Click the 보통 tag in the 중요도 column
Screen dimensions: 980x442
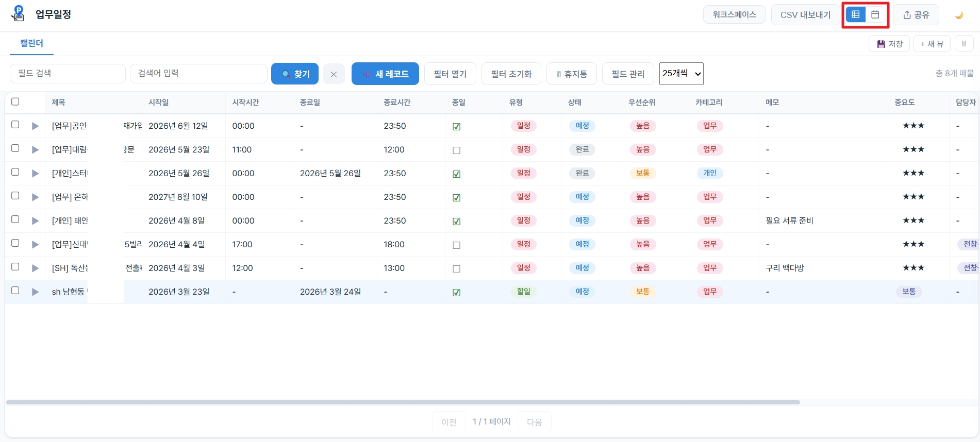[x=908, y=292]
